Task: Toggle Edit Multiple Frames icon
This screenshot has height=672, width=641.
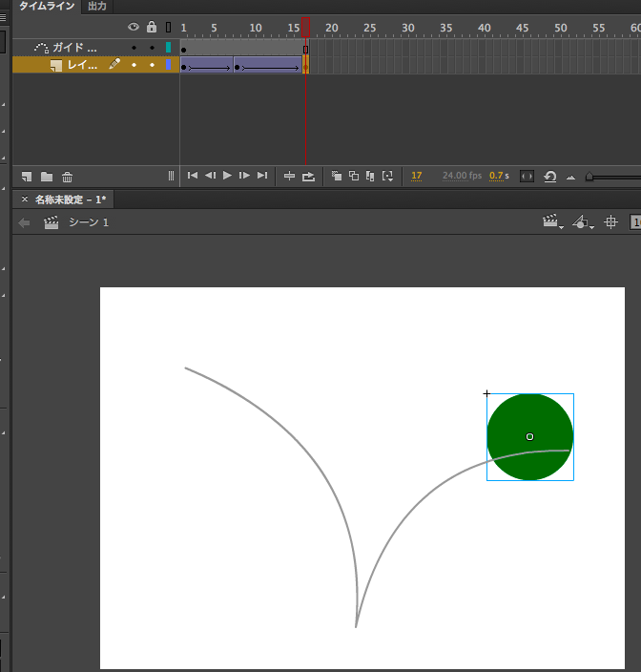Action: tap(370, 176)
